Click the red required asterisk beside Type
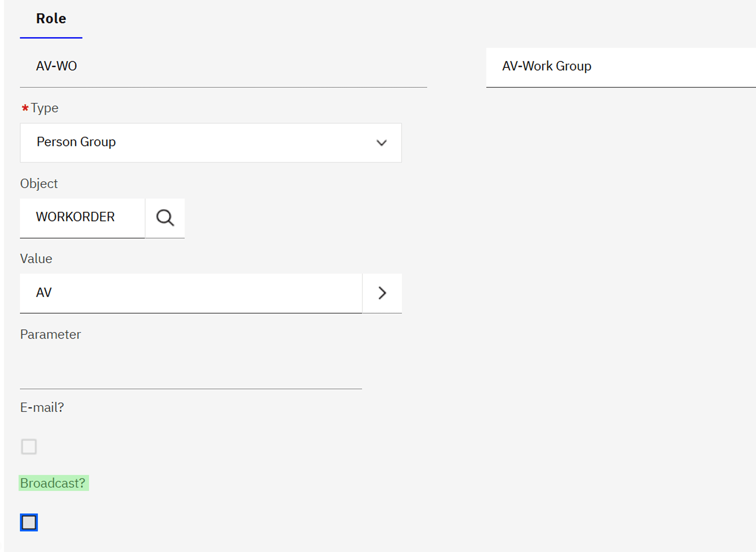Image resolution: width=756 pixels, height=552 pixels. click(x=25, y=108)
